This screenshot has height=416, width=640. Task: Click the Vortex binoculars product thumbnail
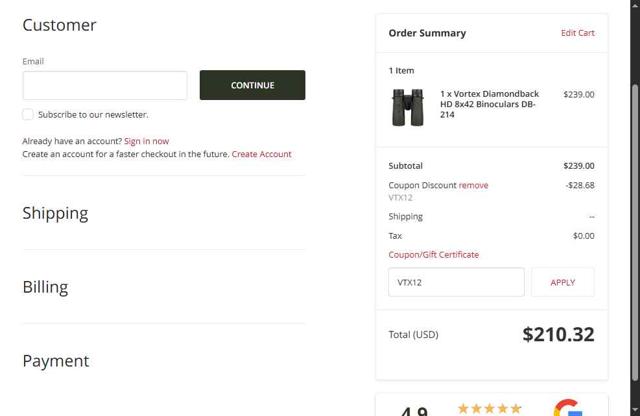(409, 106)
